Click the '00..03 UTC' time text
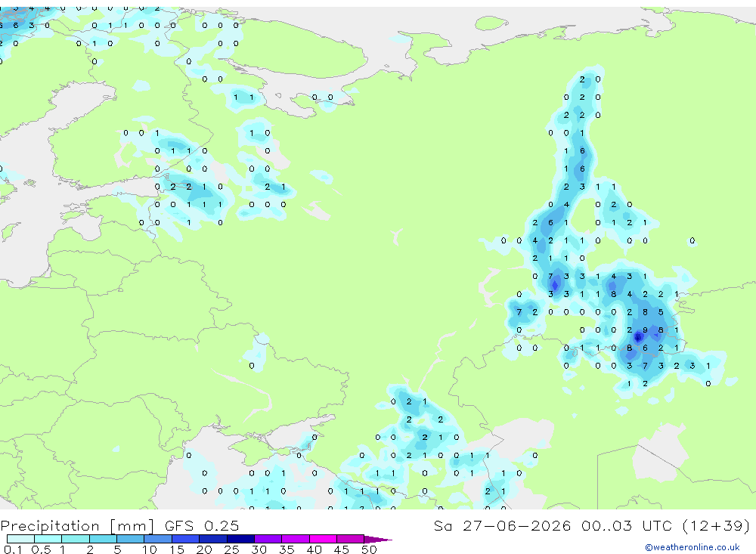The image size is (756, 554). pyautogui.click(x=626, y=525)
